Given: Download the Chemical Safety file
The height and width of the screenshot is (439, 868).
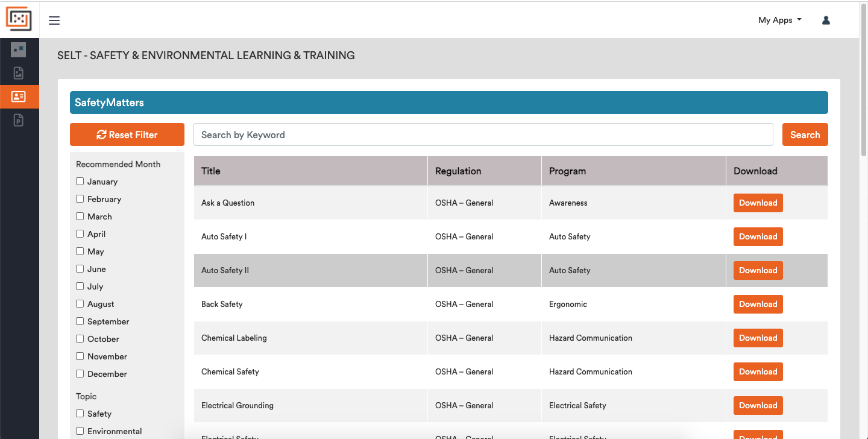Looking at the screenshot, I should pyautogui.click(x=758, y=371).
